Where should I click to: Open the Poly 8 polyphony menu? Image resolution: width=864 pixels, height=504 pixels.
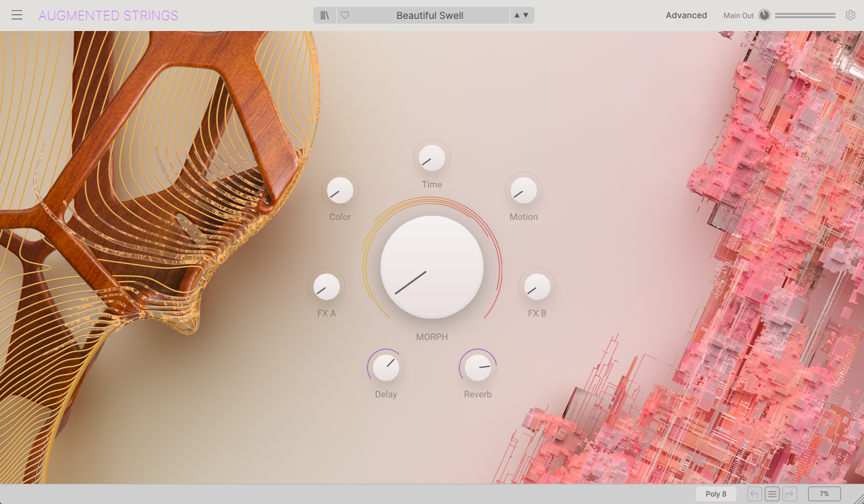click(x=715, y=494)
